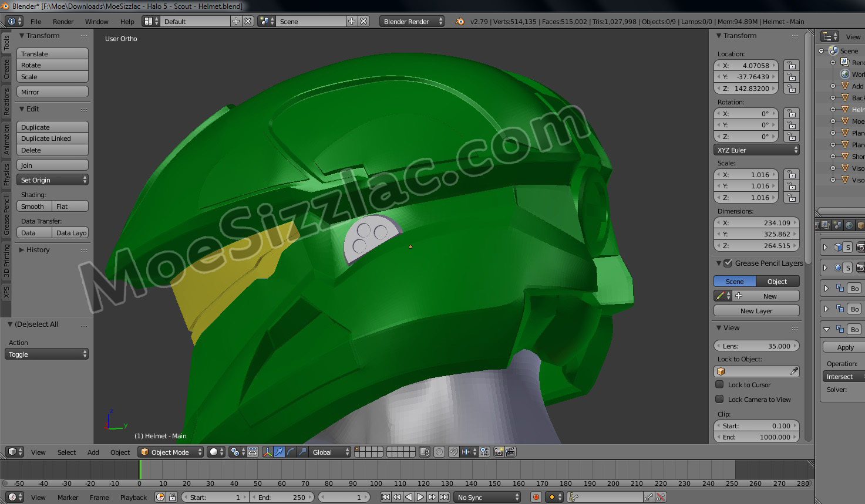Click the Duplicate Linked button
The image size is (865, 504).
coord(52,138)
